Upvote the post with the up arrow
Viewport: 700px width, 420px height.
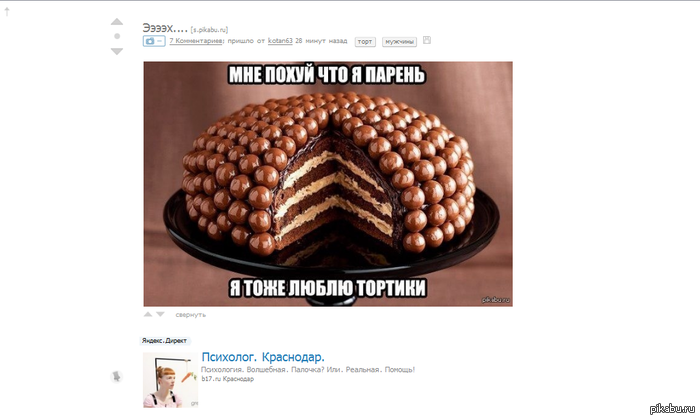[117, 21]
